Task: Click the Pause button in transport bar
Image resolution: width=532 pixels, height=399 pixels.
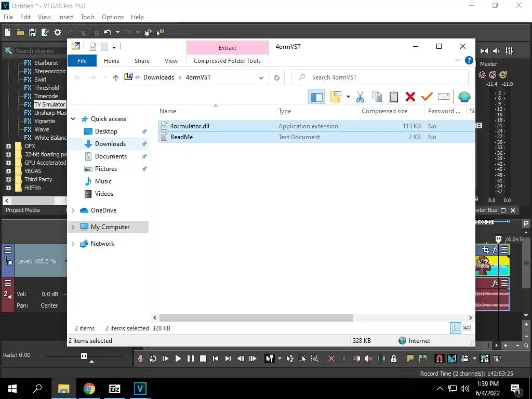Action: coord(190,358)
